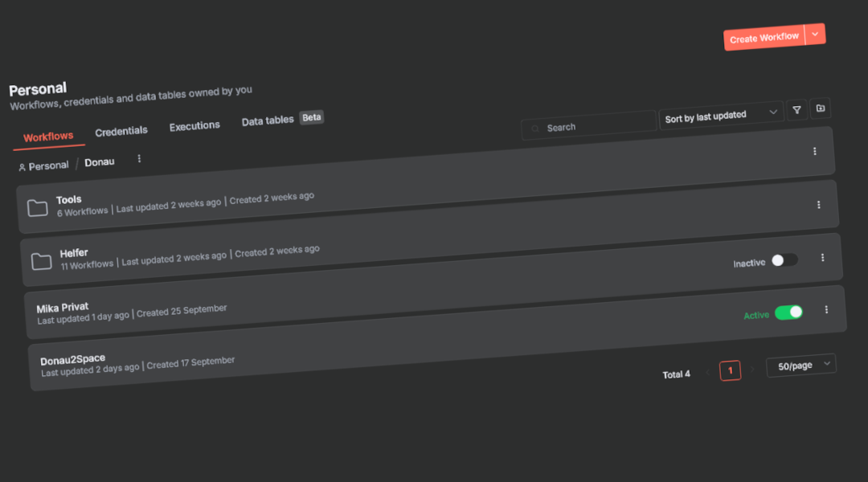
Task: Deactivate the Donau2Space workflow toggle
Action: 788,312
